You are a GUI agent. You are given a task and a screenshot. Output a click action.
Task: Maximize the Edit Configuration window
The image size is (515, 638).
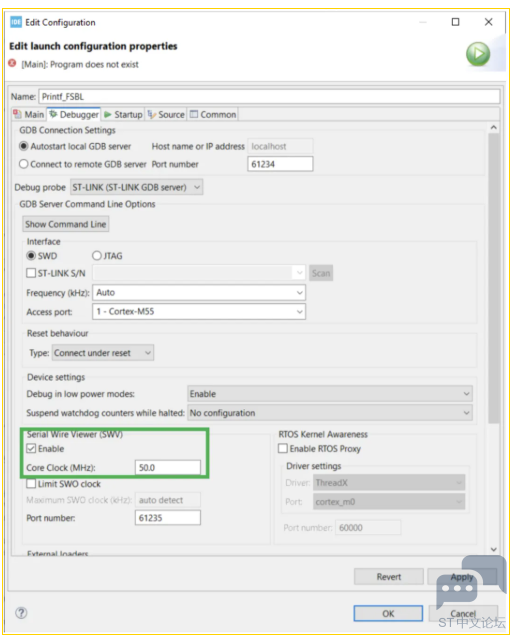point(455,22)
